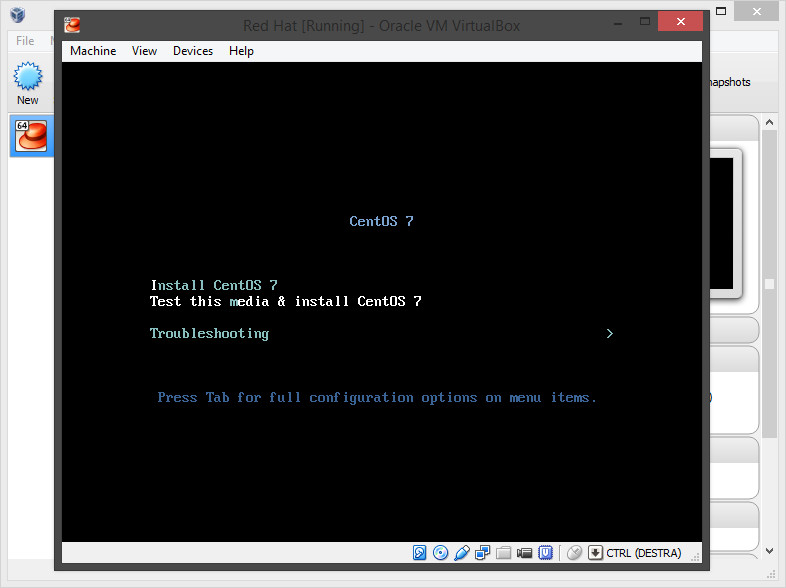The height and width of the screenshot is (588, 786).
Task: Select the Red Hat VM in Manager list
Action: 31,135
